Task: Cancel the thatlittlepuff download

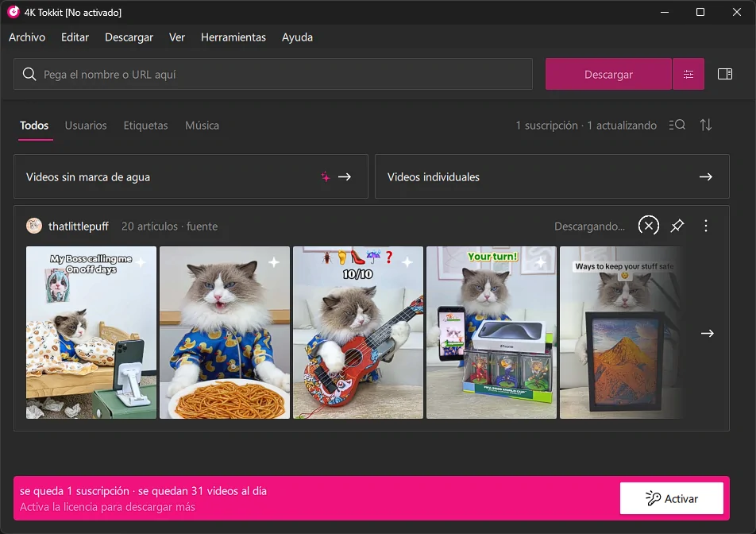Action: [x=649, y=225]
